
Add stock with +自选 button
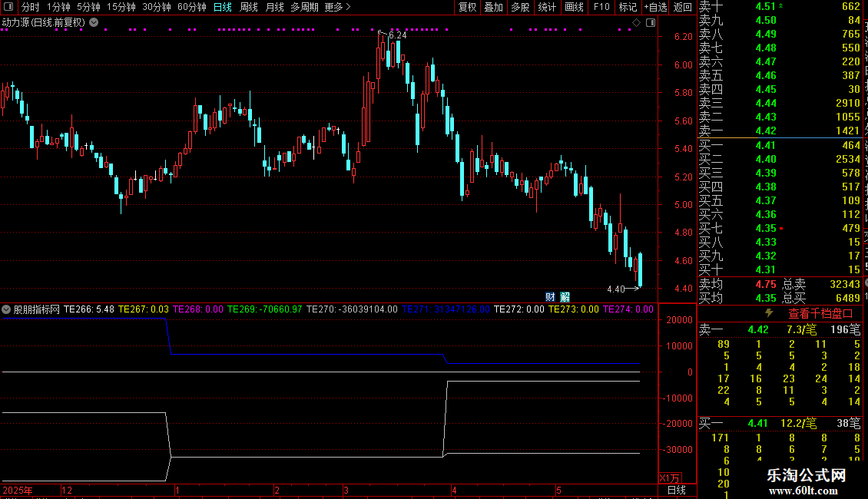click(x=656, y=7)
